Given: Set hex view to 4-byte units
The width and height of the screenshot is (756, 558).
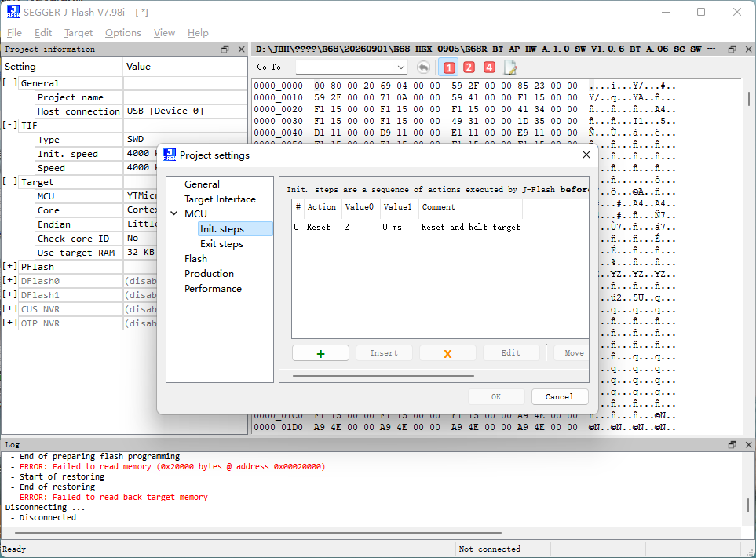Looking at the screenshot, I should pyautogui.click(x=489, y=67).
